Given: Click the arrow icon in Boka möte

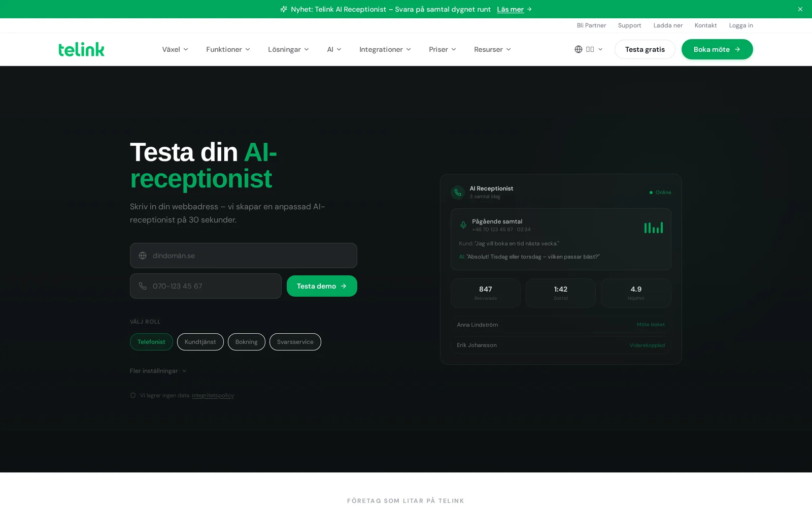Looking at the screenshot, I should tap(737, 49).
